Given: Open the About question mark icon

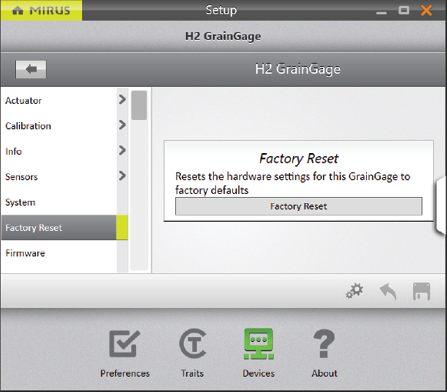Looking at the screenshot, I should click(324, 344).
